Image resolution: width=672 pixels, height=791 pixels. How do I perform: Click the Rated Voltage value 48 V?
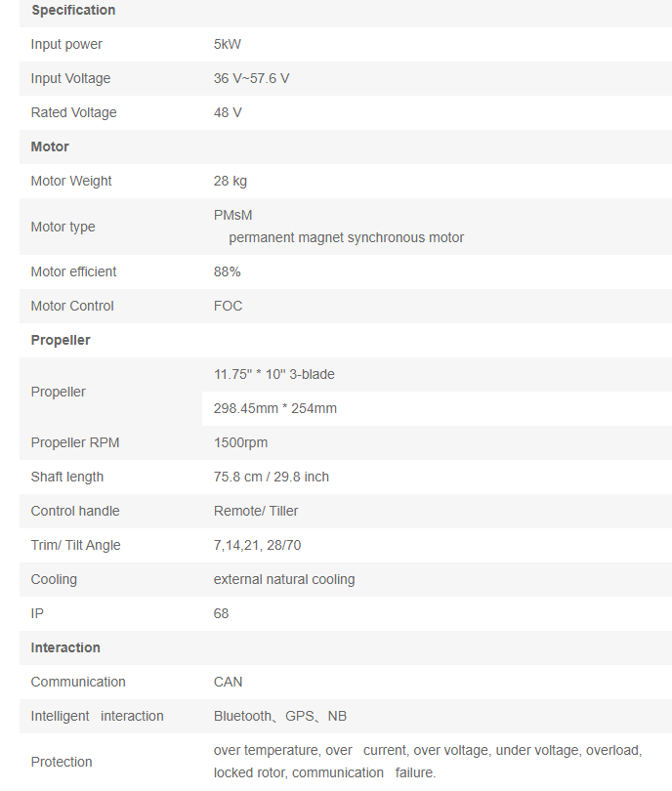click(228, 112)
